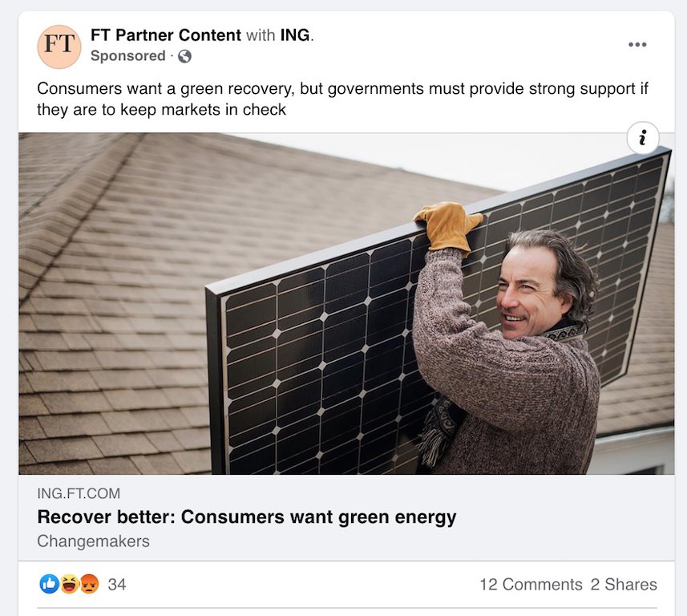Click the ING.FT.COM domain text
Screen dimensions: 687x616
79,493
